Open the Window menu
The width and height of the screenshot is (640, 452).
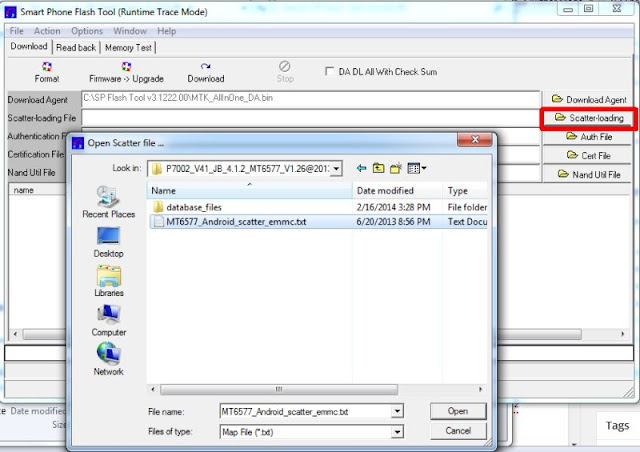pos(130,31)
